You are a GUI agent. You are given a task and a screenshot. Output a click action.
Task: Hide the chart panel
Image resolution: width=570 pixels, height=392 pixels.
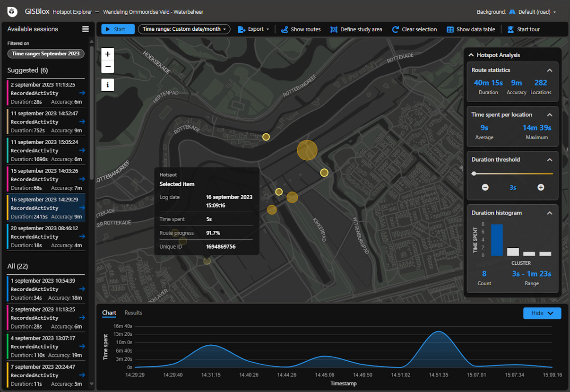click(542, 313)
